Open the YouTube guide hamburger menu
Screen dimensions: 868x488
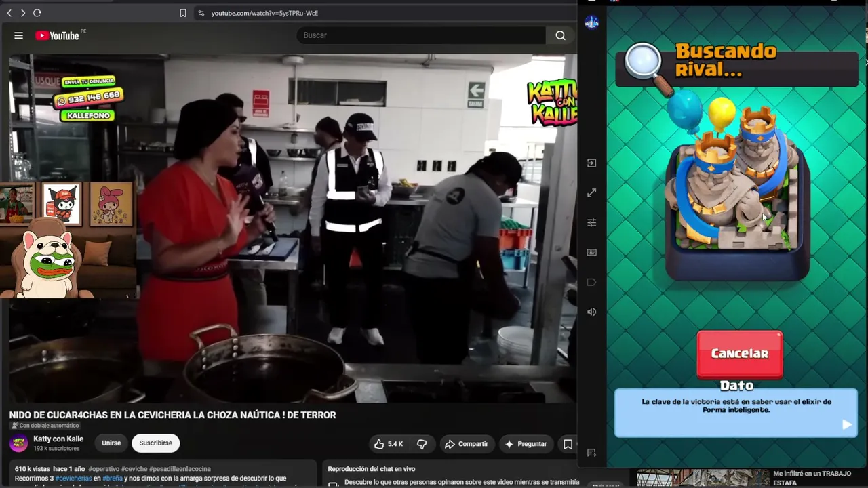[x=19, y=35]
